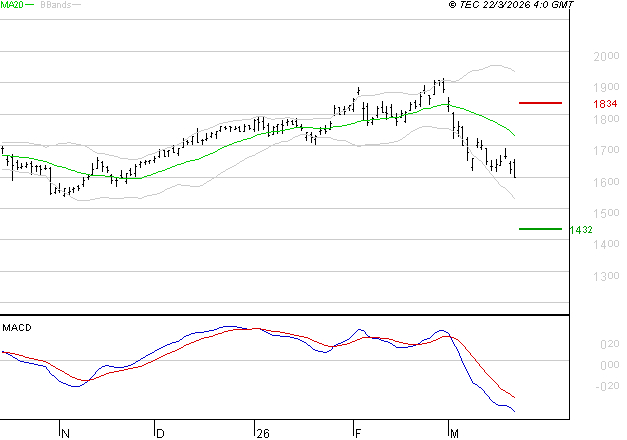
Task: Click the green support level line
Action: pyautogui.click(x=540, y=229)
